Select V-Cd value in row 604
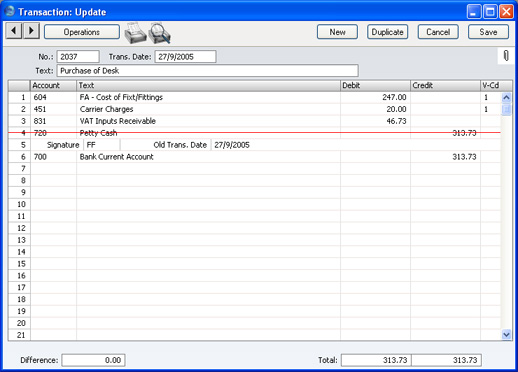This screenshot has width=518, height=372. [491, 97]
